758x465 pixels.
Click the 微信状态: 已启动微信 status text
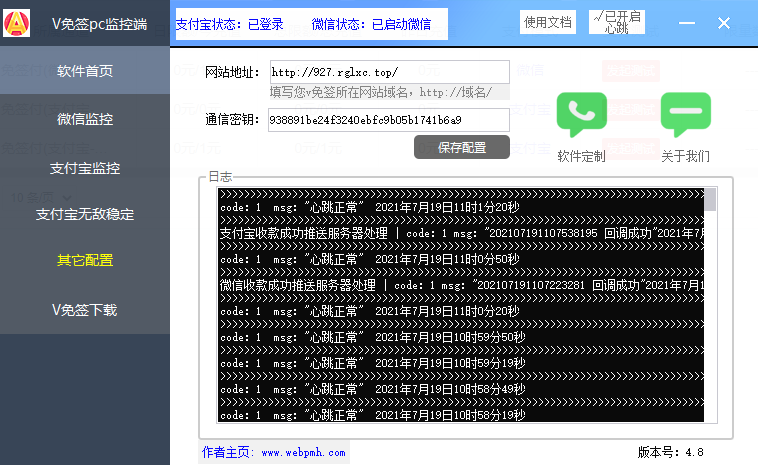pyautogui.click(x=371, y=24)
